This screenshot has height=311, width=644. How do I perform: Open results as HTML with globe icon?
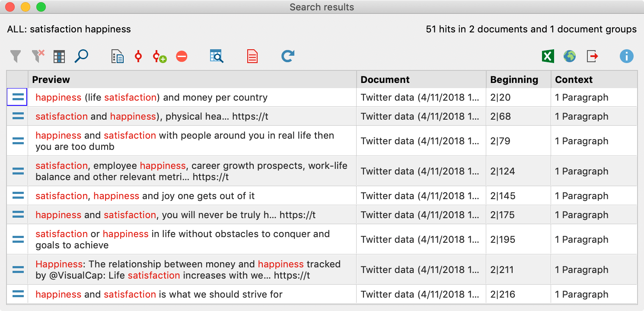coord(570,56)
